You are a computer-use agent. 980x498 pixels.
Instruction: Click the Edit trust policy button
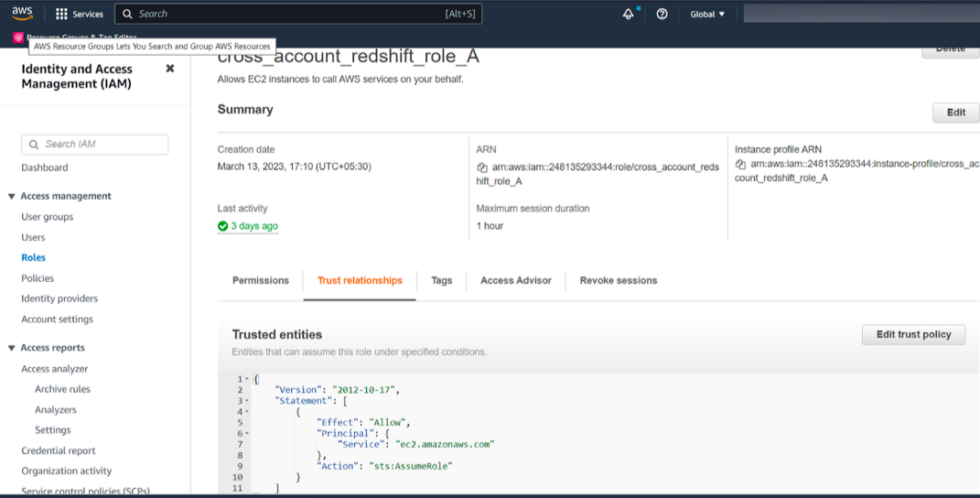coord(913,335)
